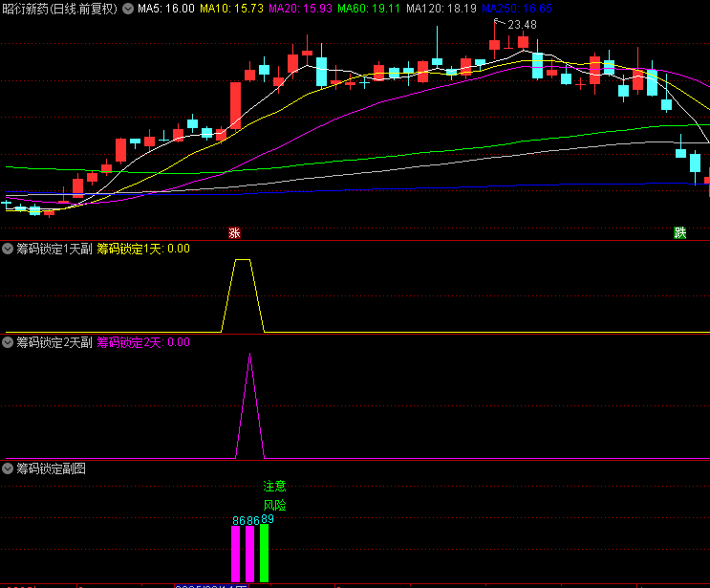The image size is (710, 588).
Task: Click the 23.48 high price label
Action: point(522,25)
